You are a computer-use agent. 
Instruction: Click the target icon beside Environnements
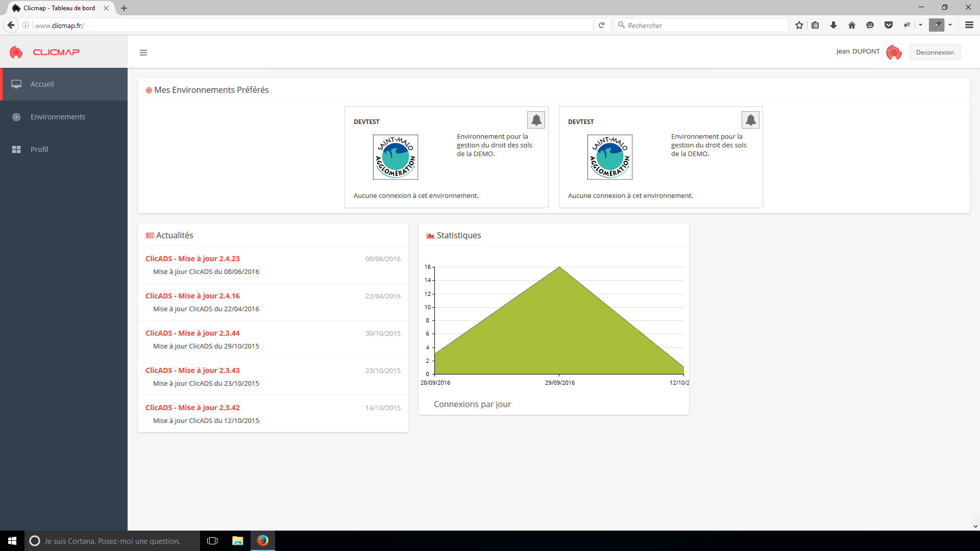[x=16, y=117]
